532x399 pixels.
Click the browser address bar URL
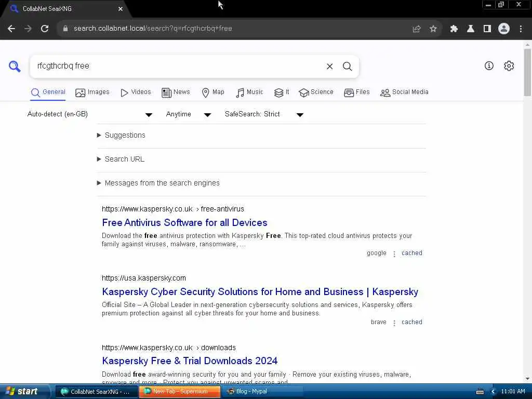(x=153, y=29)
